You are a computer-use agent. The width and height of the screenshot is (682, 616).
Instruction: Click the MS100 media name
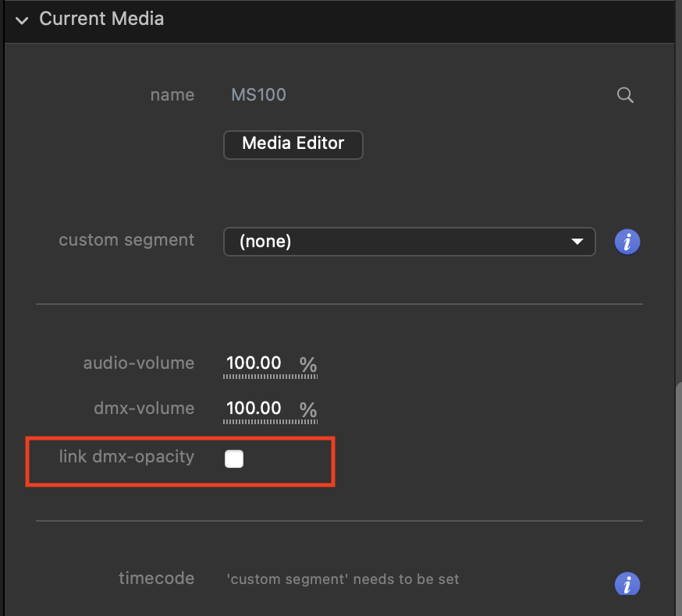point(258,95)
